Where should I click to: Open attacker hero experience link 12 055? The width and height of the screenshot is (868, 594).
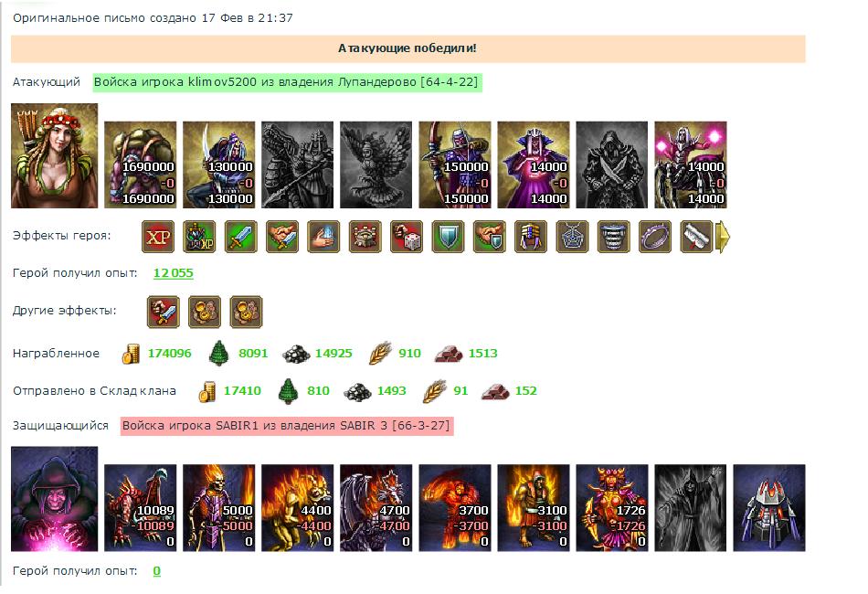[x=174, y=273]
